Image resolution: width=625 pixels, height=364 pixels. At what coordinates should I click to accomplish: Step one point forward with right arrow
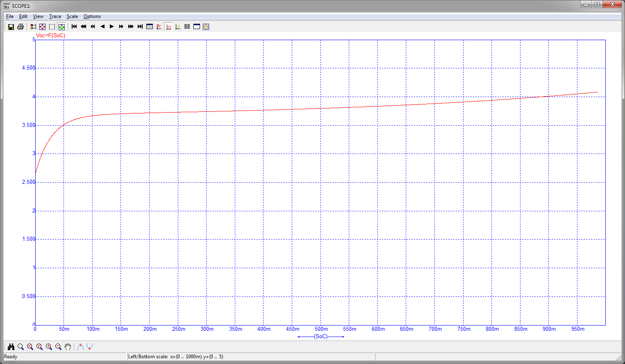112,27
